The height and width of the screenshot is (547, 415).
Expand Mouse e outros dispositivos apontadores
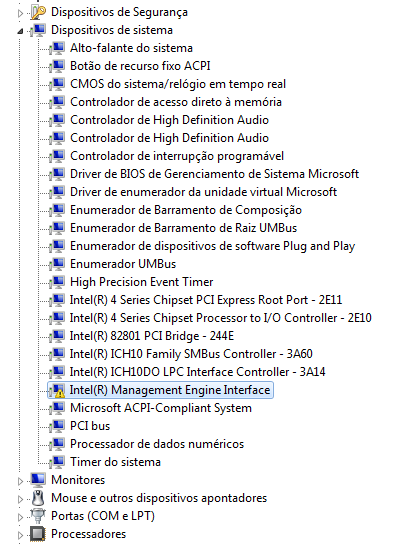point(20,499)
